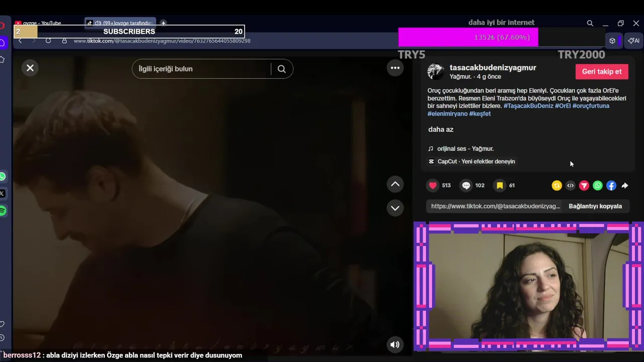Click the tasacakbudenizyagmur profile avatar
644x362 pixels.
pos(435,71)
